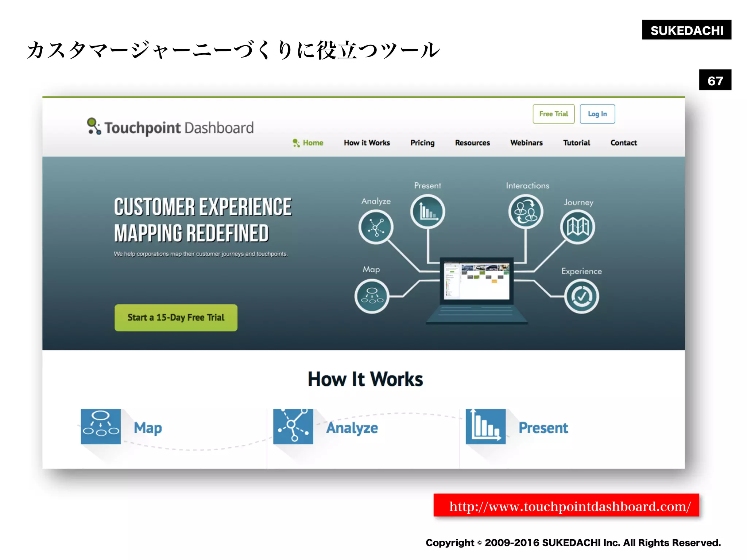Click the Map heading link
This screenshot has width=747, height=560.
[148, 428]
